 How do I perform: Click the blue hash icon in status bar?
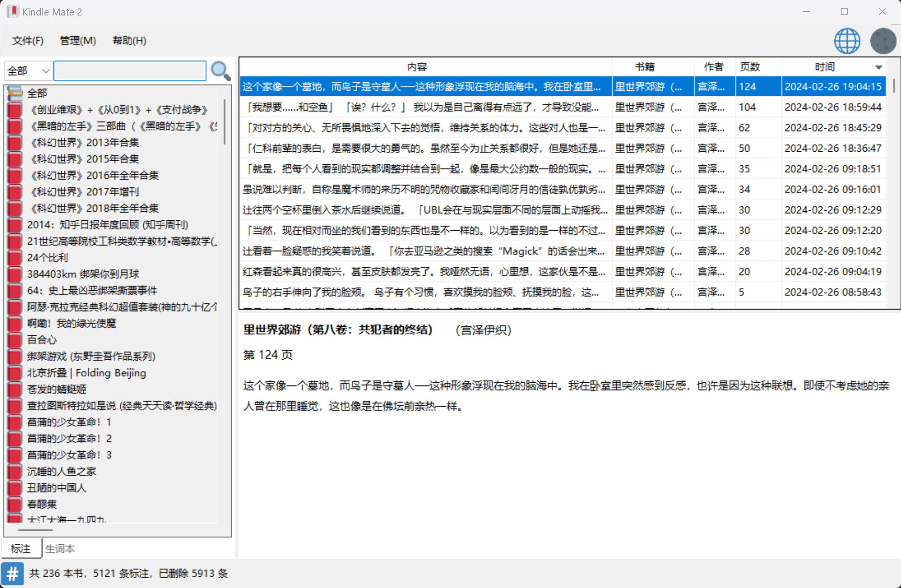pos(13,573)
